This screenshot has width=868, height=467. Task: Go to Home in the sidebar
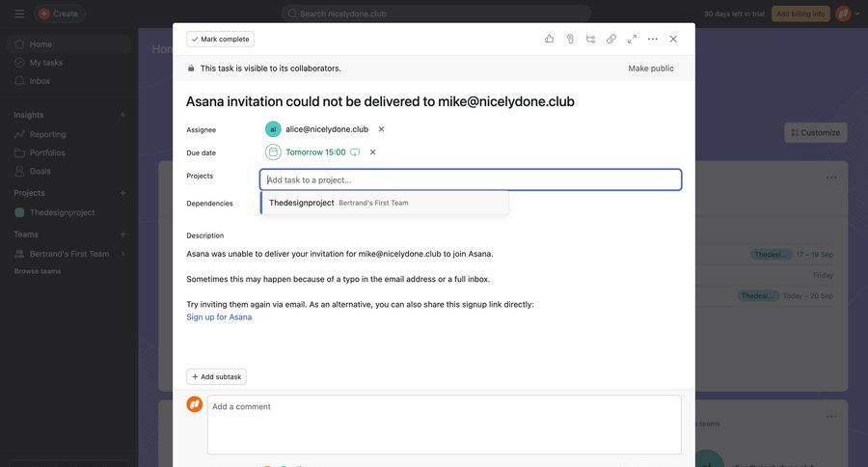68,43
